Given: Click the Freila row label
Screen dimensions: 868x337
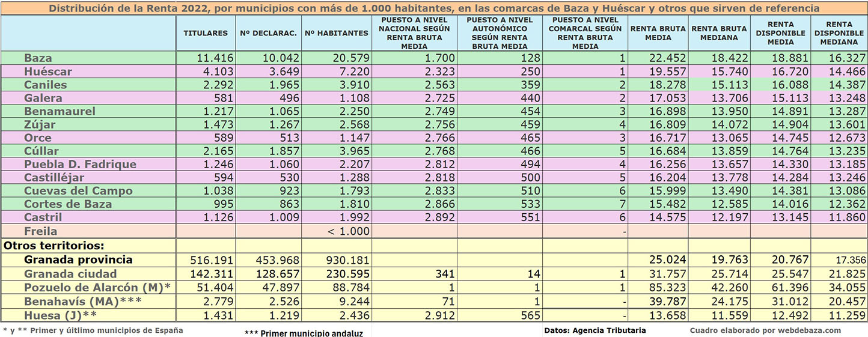Looking at the screenshot, I should (x=41, y=231).
